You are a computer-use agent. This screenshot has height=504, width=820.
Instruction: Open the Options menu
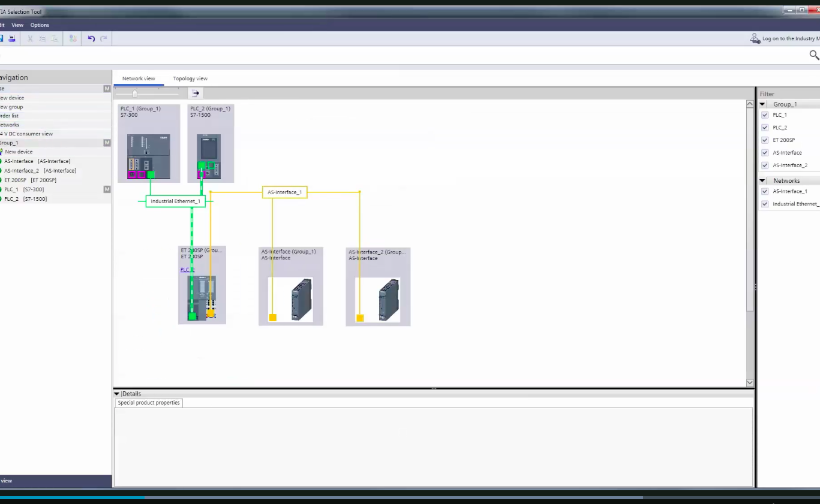39,25
